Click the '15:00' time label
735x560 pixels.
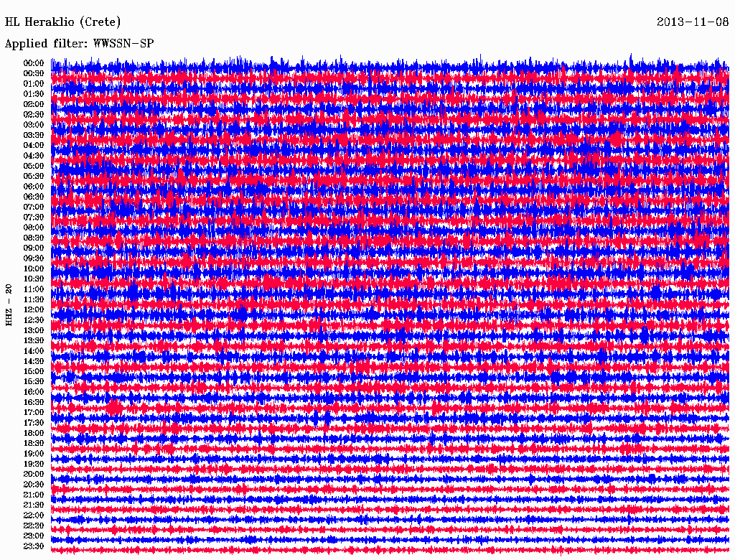[34, 371]
